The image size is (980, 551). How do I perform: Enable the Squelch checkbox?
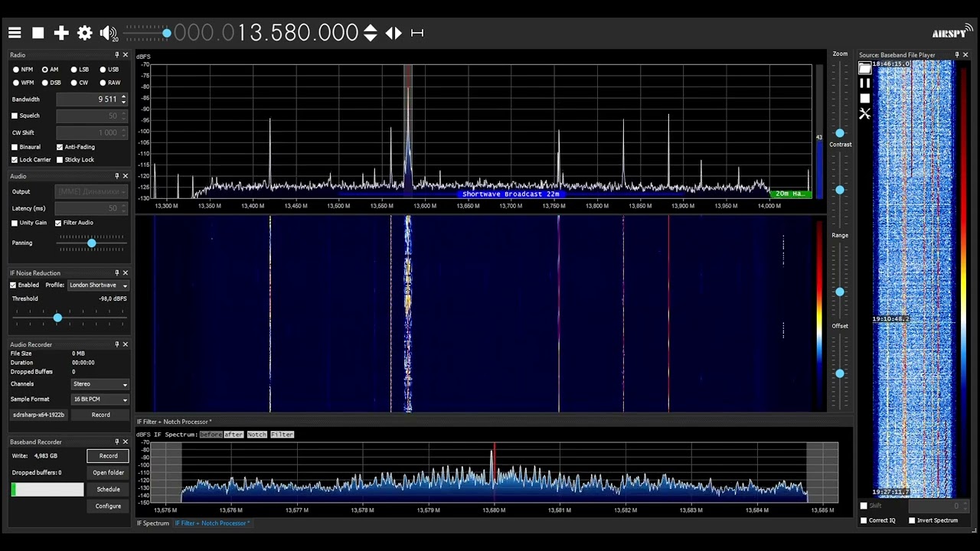(15, 116)
